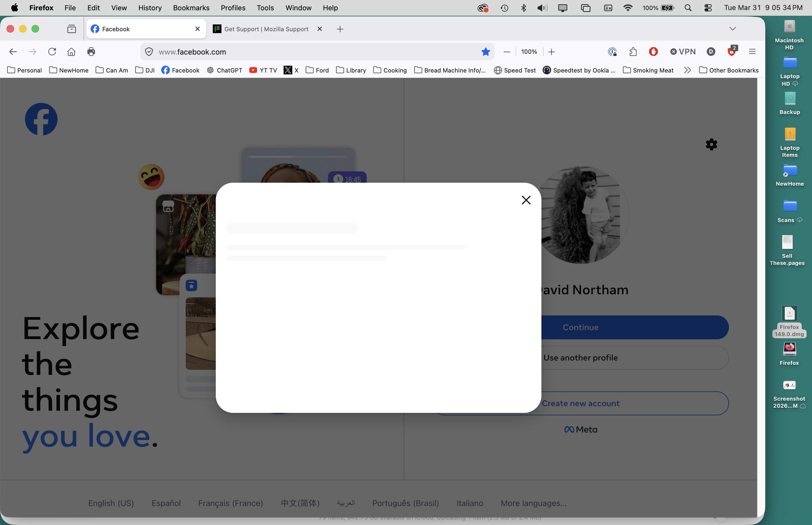Screen dimensions: 812x525
Task: Click the tracking protection shield icon
Action: coord(149,52)
